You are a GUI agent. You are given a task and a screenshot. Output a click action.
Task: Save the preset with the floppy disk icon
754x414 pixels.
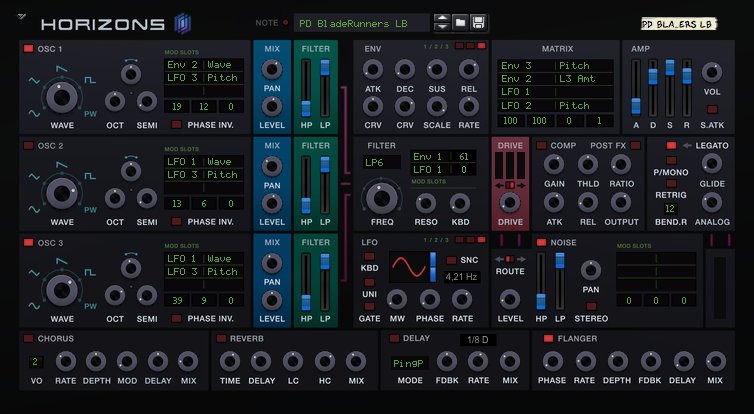(478, 23)
